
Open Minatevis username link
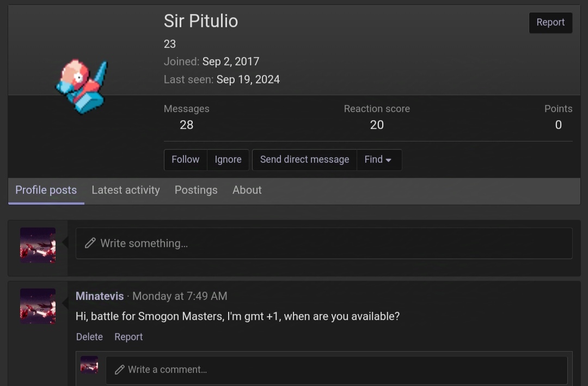[x=100, y=296]
